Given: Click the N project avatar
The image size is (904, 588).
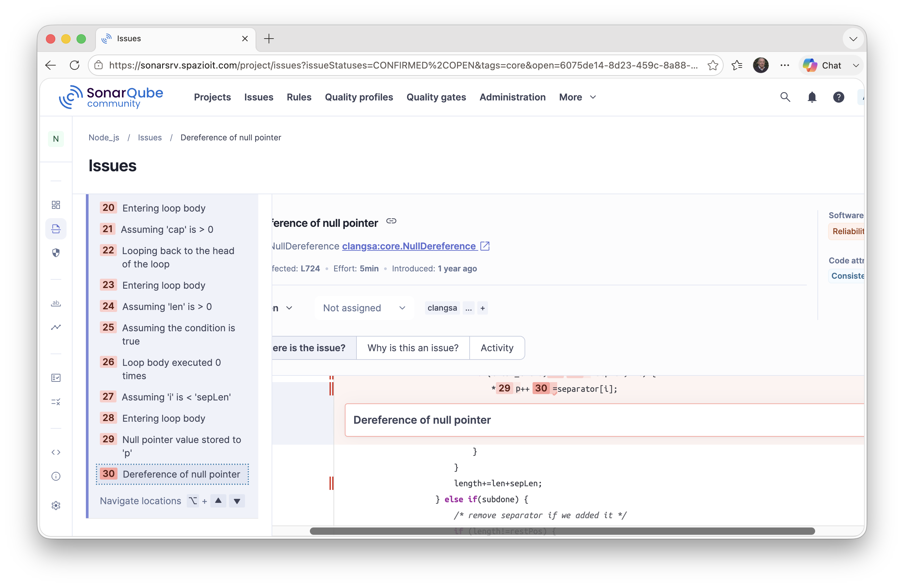Looking at the screenshot, I should [56, 139].
